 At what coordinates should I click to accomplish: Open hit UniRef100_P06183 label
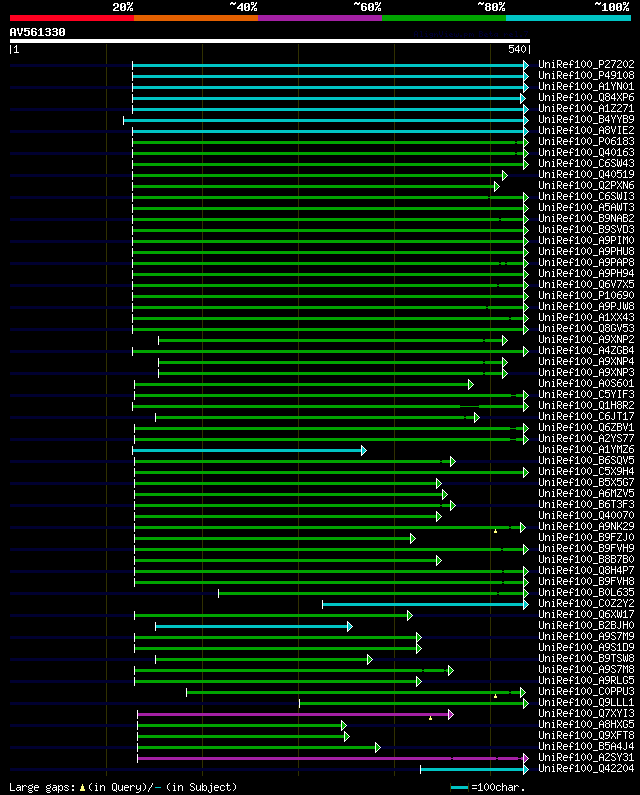[x=586, y=141]
